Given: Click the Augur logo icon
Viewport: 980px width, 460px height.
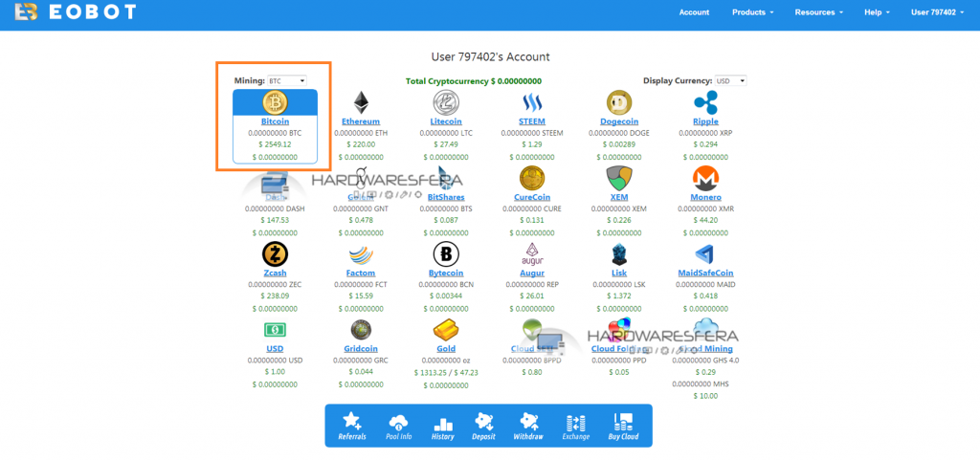Looking at the screenshot, I should click(x=532, y=254).
